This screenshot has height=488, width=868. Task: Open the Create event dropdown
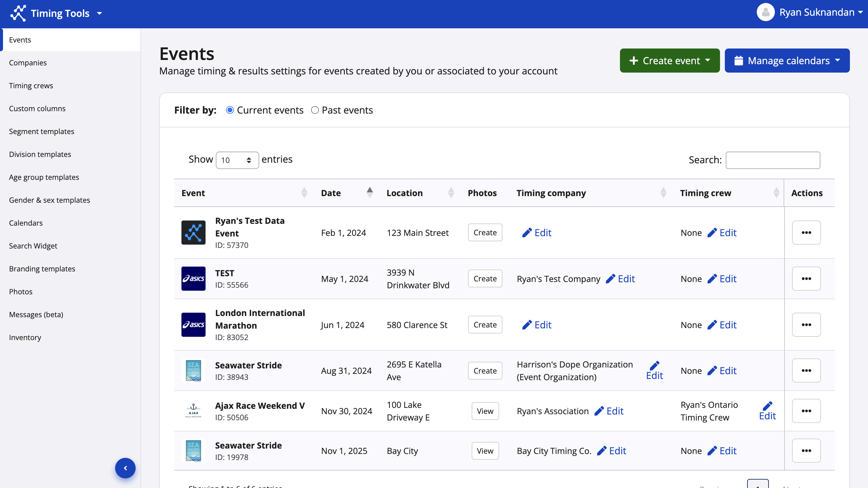tap(669, 61)
